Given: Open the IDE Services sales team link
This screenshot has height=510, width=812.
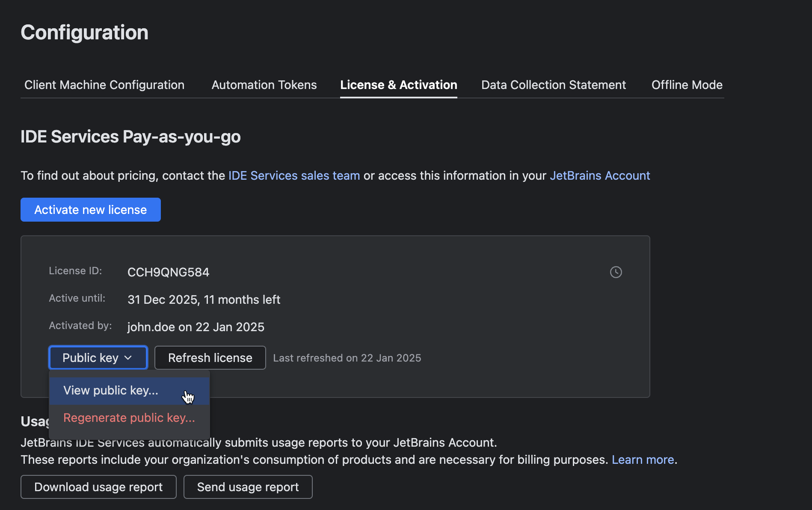Looking at the screenshot, I should tap(293, 175).
